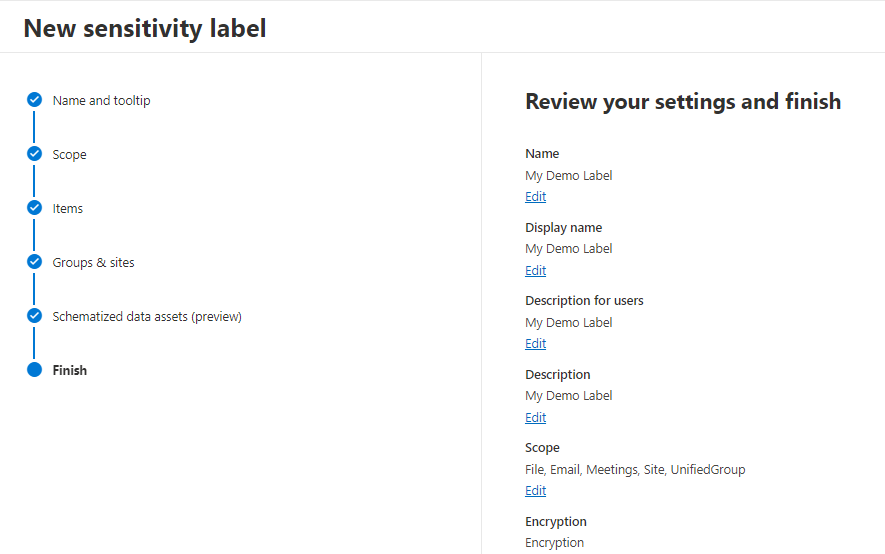885x554 pixels.
Task: Click the Encryption section heading
Action: coord(555,521)
